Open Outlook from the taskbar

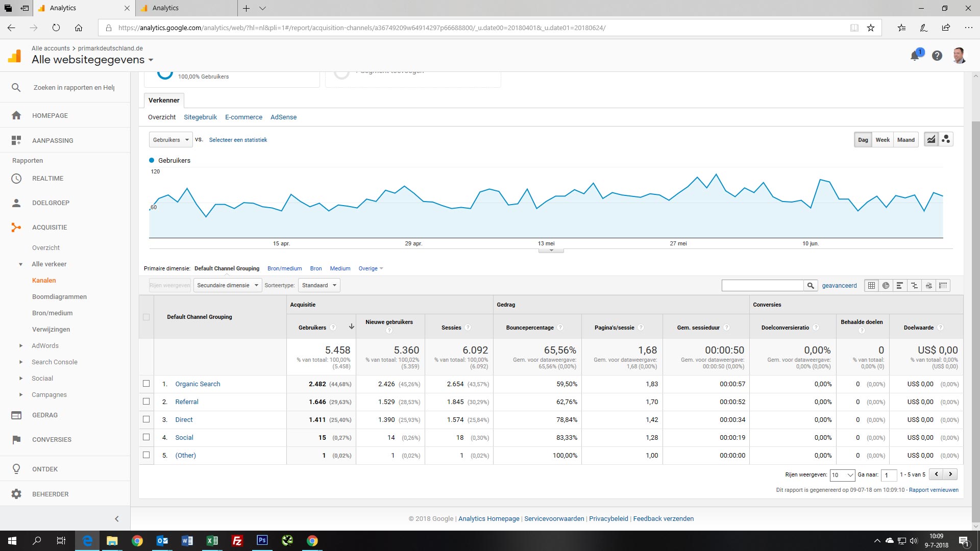[162, 540]
